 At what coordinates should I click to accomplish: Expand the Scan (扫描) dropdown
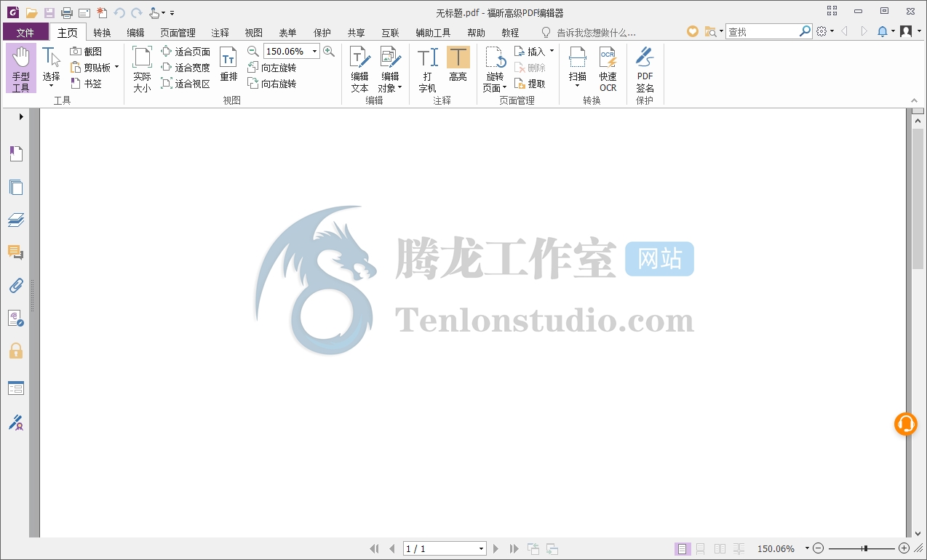coord(577,87)
